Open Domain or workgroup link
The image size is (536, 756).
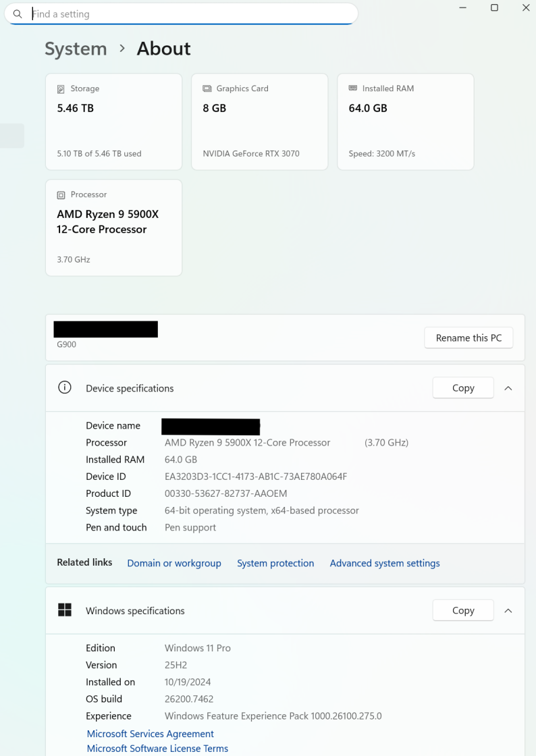[x=174, y=563]
